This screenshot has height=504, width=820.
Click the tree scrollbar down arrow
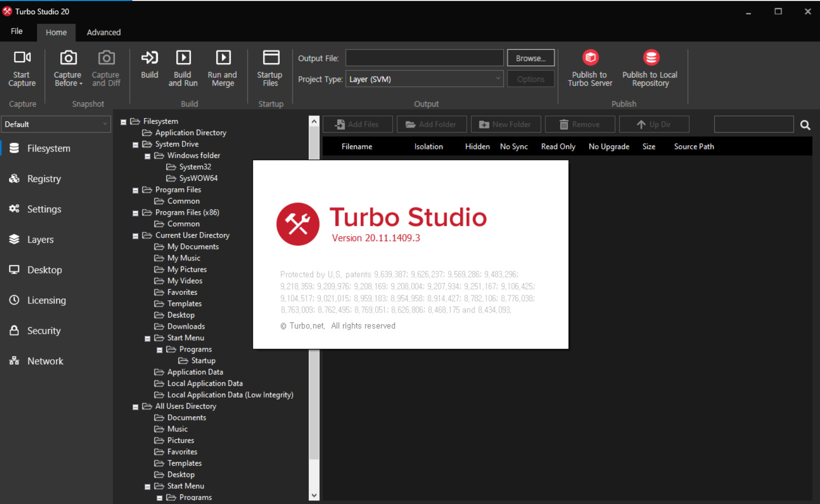[x=314, y=495]
